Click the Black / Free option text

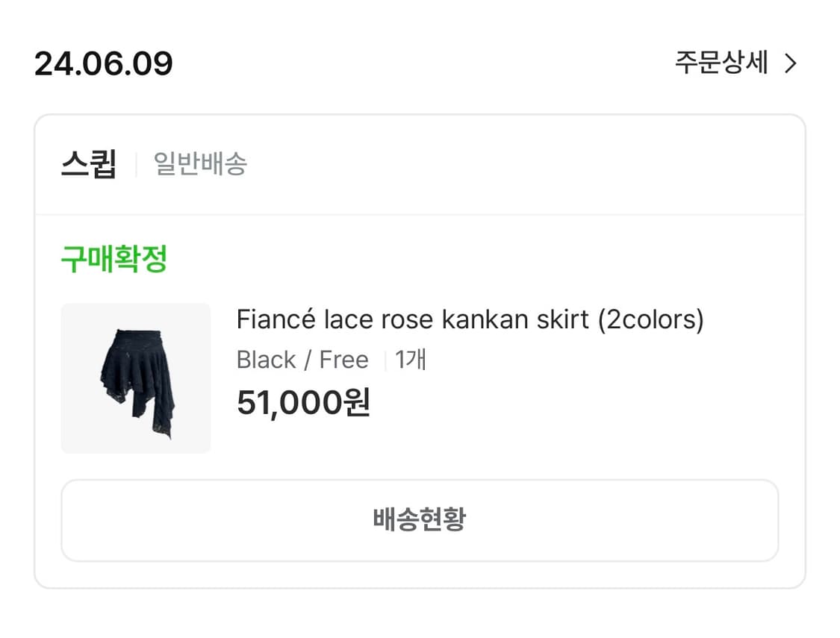(302, 360)
